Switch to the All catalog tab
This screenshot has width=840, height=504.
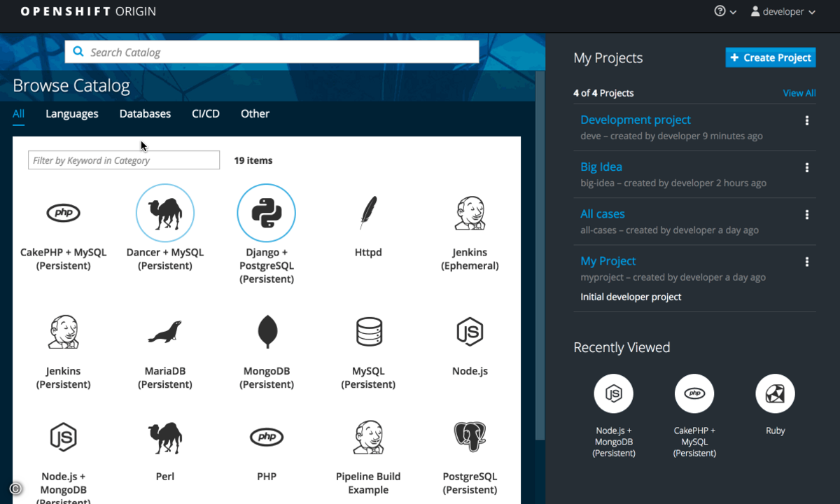[x=18, y=113]
